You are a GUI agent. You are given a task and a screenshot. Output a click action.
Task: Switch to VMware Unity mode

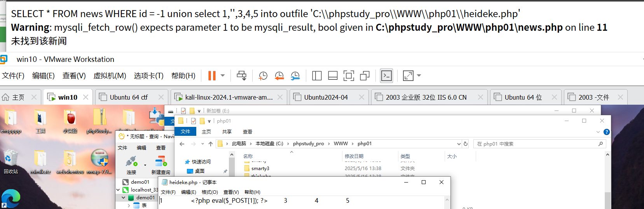[365, 76]
